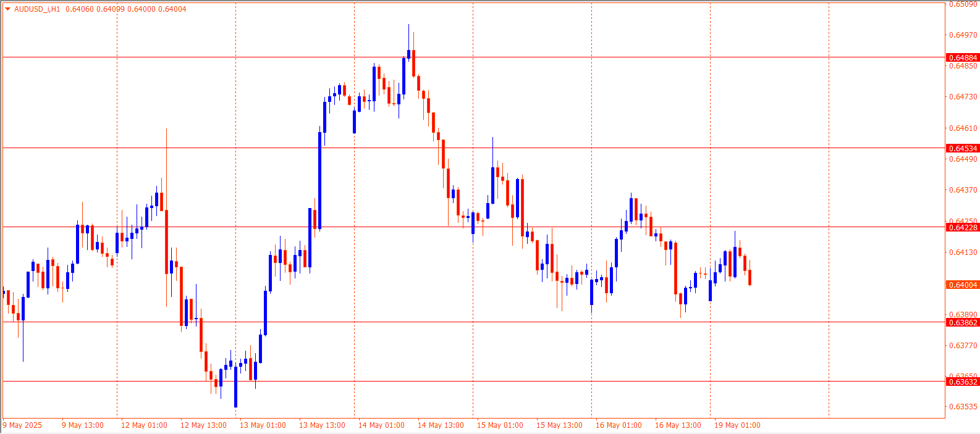Click the 0.64730 price scale label
This screenshot has width=980, height=434.
click(963, 97)
